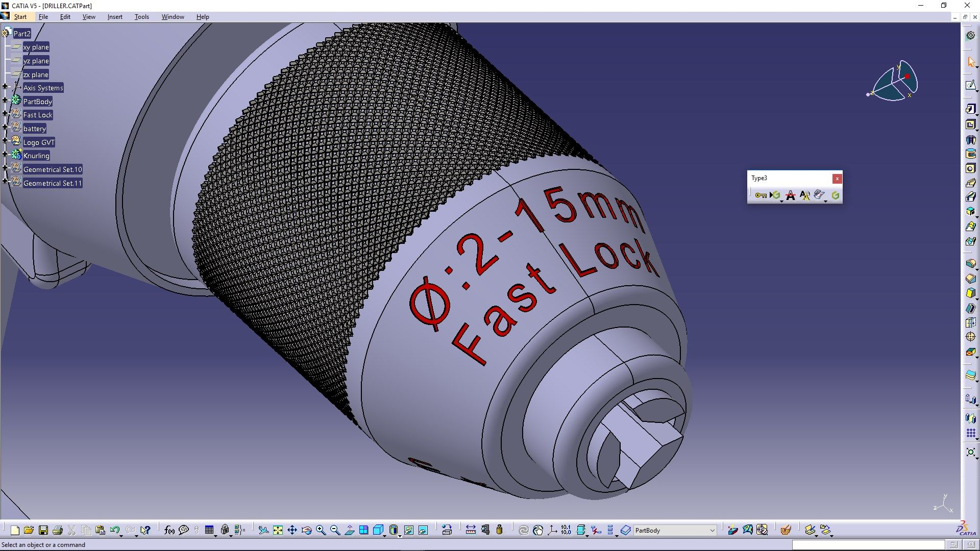This screenshot has width=980, height=551.
Task: Open Isometric quick view cube
Action: [x=378, y=531]
